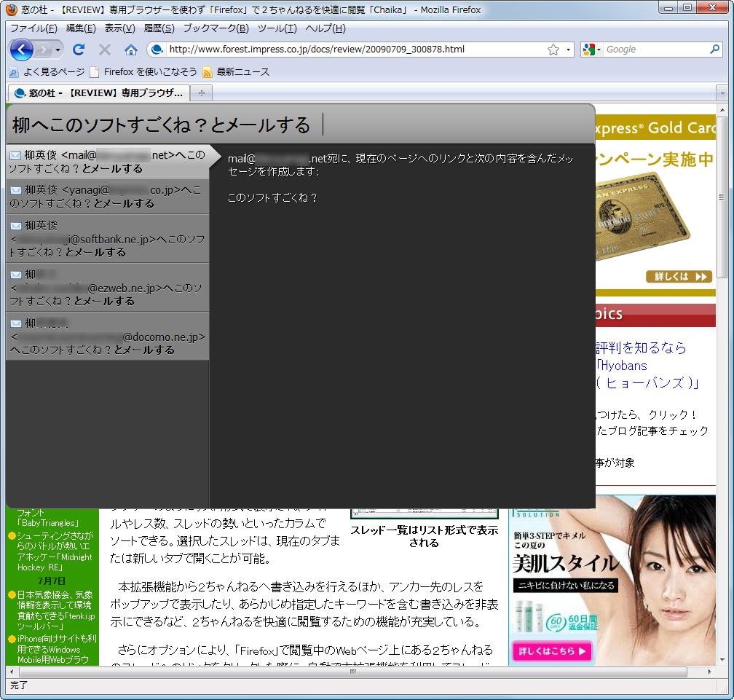The height and width of the screenshot is (700, 734).
Task: Open the tenki.jp ツールバー sidebar link
Action: coord(55,610)
